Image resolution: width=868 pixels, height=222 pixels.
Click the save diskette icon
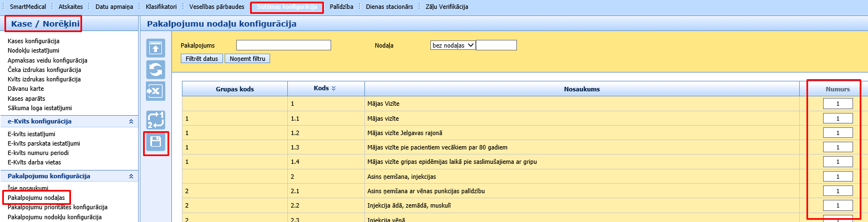tap(155, 142)
